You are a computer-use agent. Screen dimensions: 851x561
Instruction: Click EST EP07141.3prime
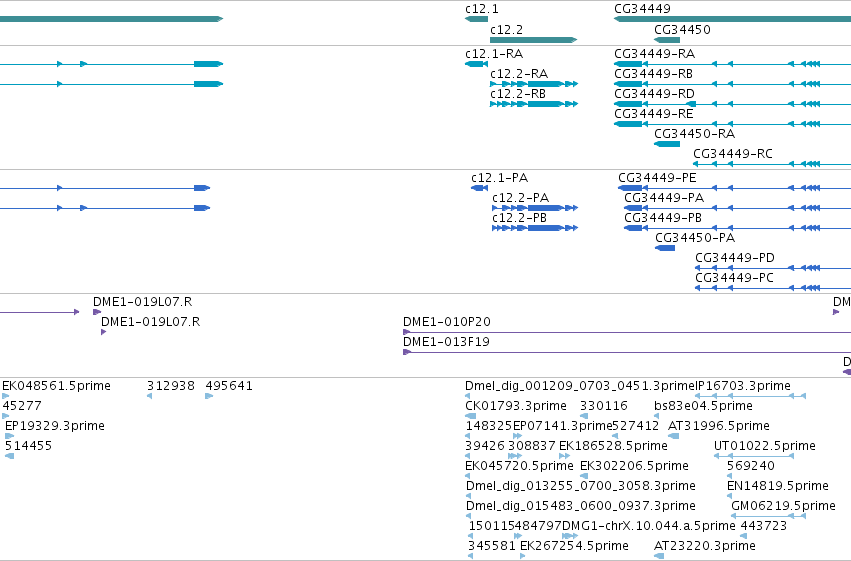tap(562, 426)
